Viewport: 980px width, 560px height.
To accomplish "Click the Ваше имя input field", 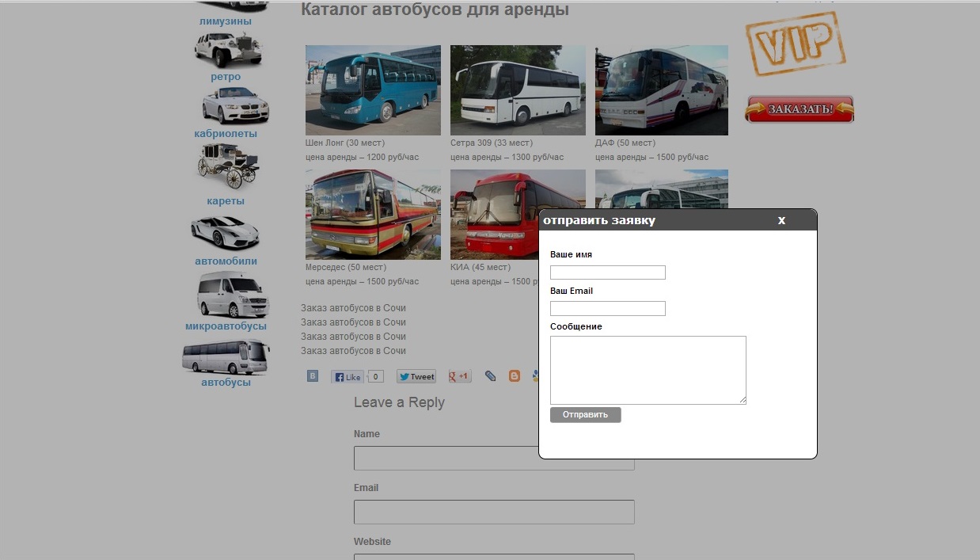I will [608, 272].
